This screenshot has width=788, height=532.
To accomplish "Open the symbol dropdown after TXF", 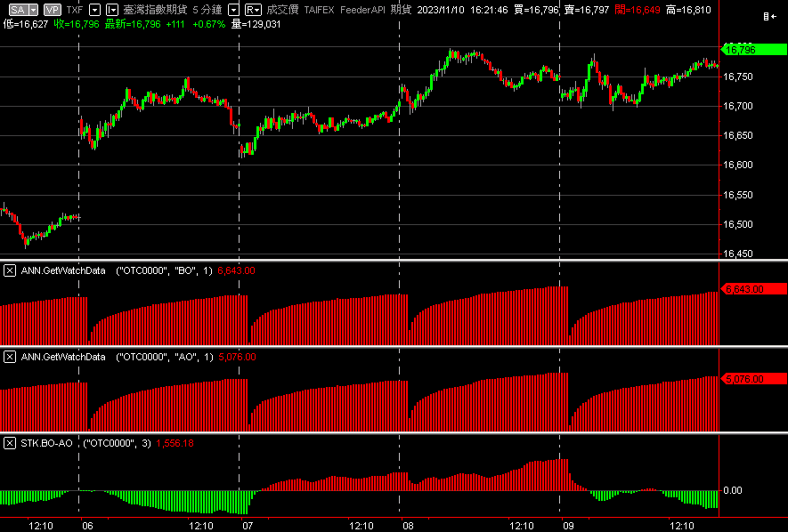I will click(95, 10).
